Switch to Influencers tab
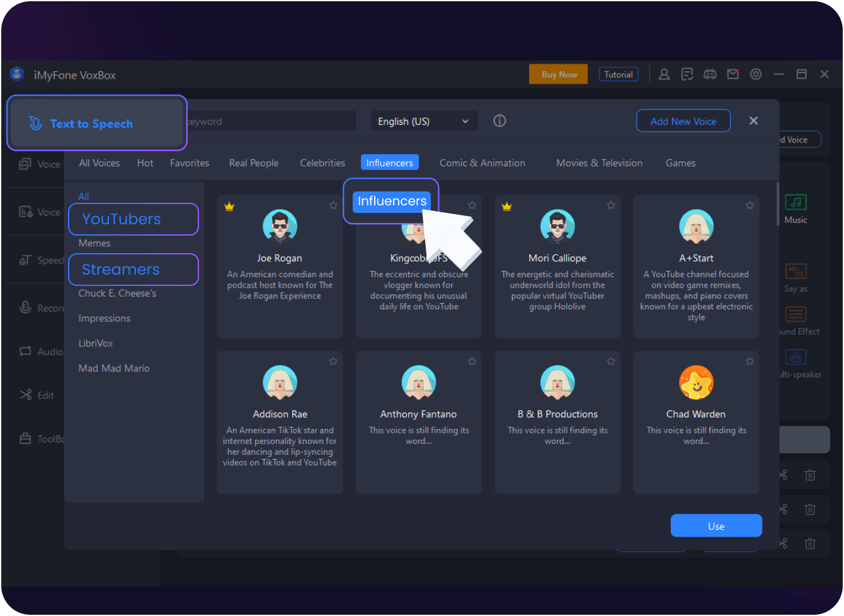This screenshot has width=844, height=616. [x=390, y=163]
